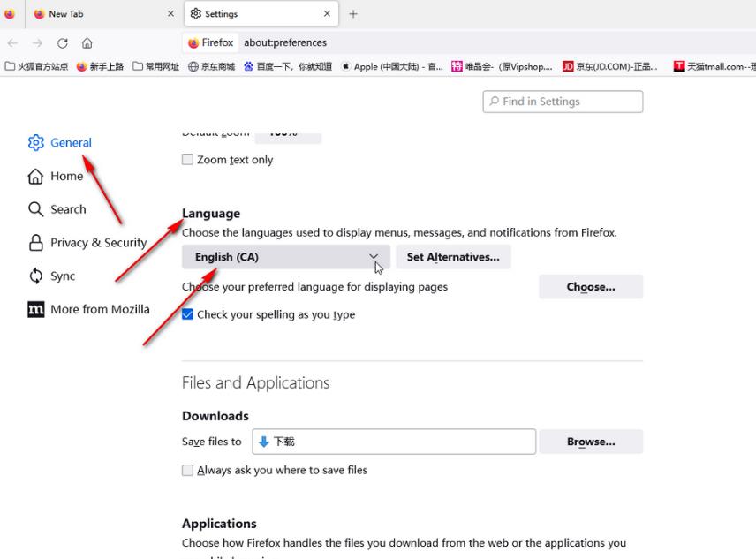Click the Set Alternatives button

point(453,257)
